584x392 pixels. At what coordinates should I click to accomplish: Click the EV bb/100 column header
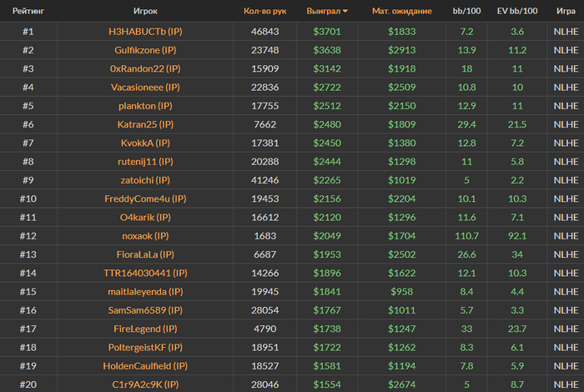pyautogui.click(x=517, y=11)
